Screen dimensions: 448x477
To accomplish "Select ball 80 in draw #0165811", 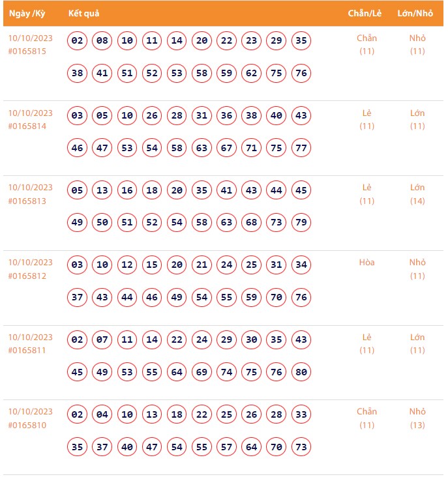I will pos(301,372).
